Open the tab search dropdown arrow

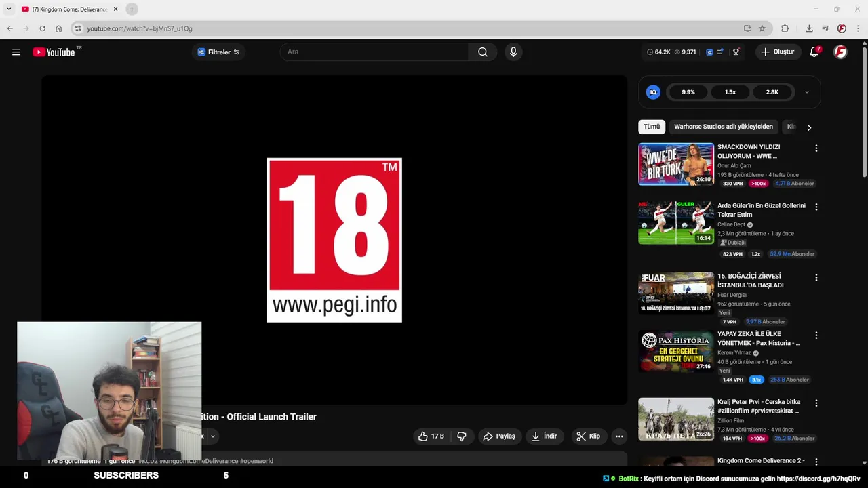coord(9,9)
